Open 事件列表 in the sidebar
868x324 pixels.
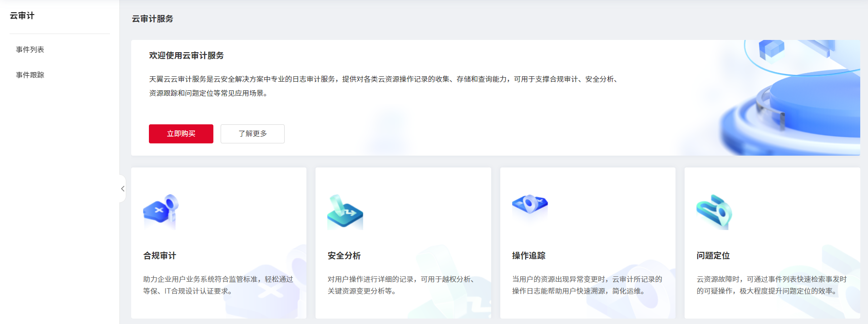coord(30,49)
